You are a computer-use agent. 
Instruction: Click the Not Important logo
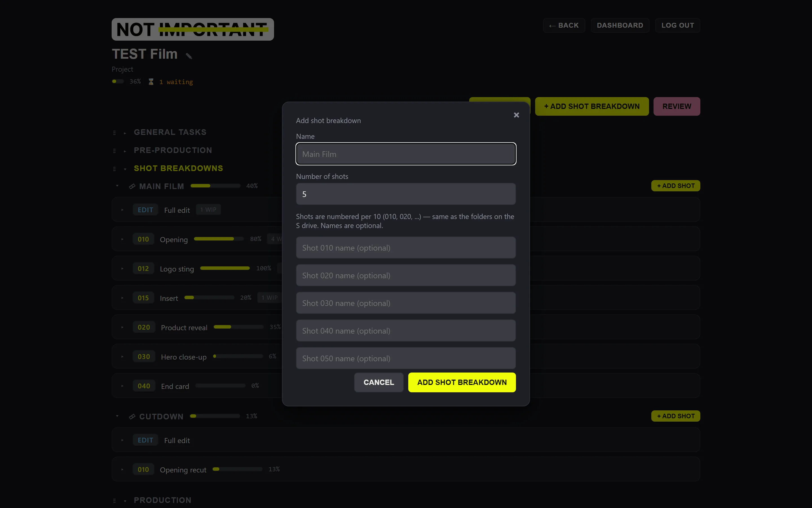[193, 29]
